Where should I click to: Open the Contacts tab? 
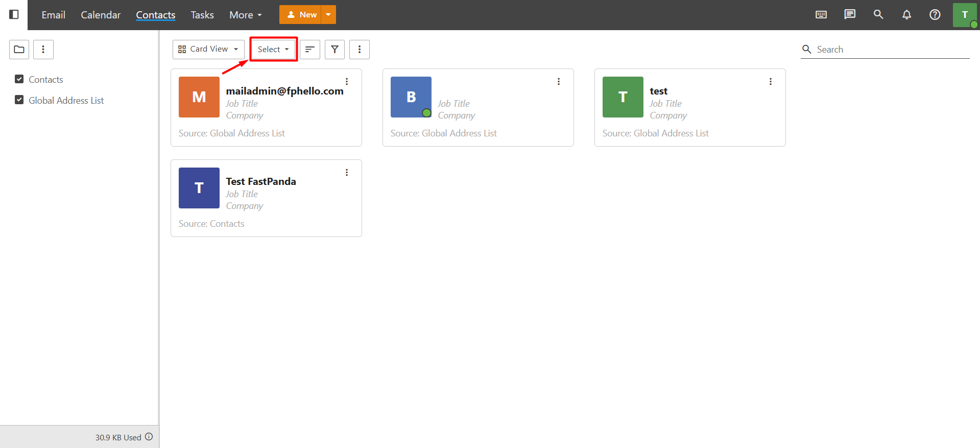pos(156,15)
